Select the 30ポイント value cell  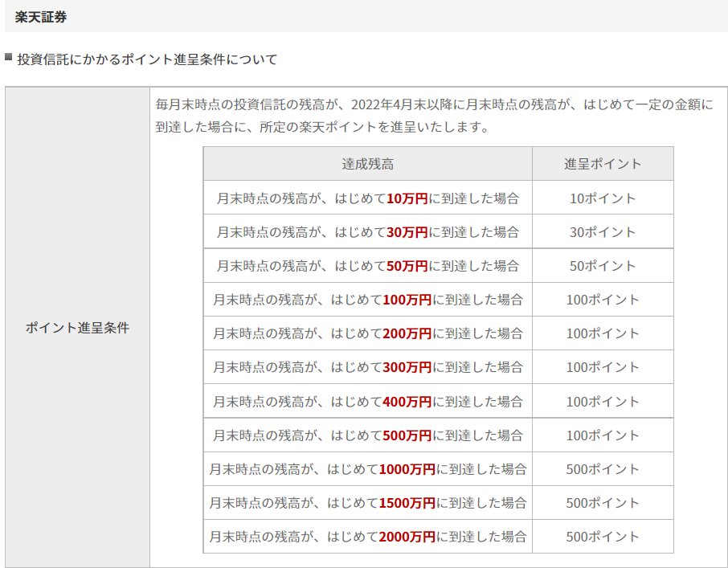coord(603,231)
